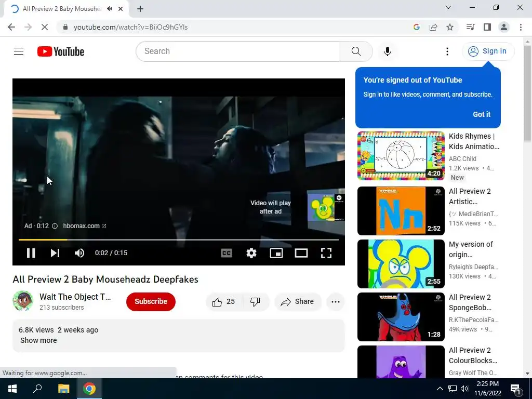Skip to next video button
532x399 pixels.
55,253
